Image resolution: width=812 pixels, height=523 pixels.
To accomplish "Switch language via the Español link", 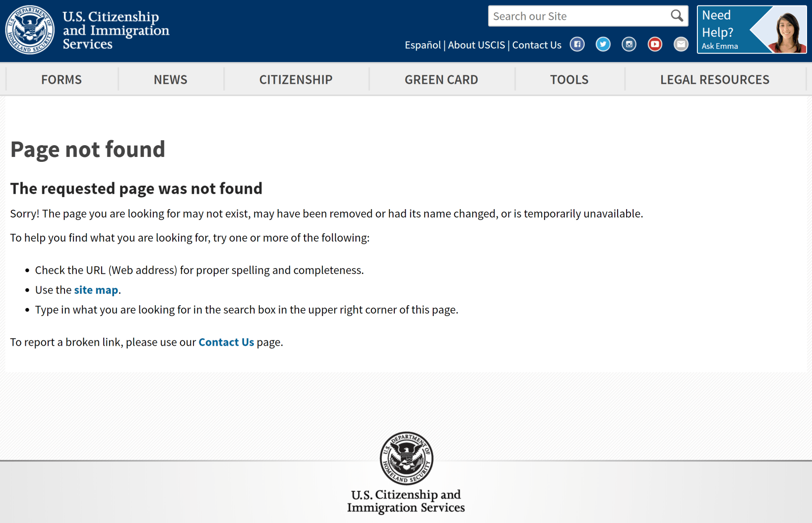I will click(x=422, y=45).
